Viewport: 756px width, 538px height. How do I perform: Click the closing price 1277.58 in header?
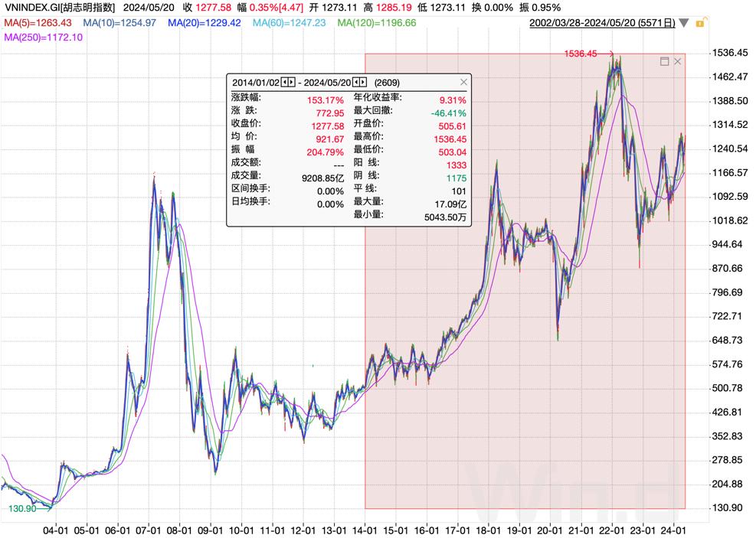[213, 8]
